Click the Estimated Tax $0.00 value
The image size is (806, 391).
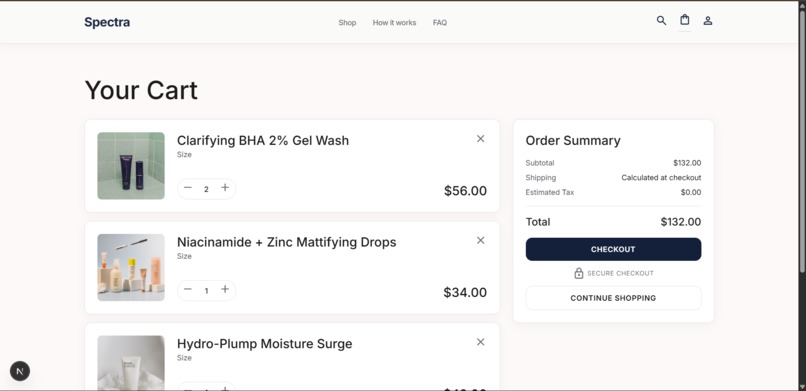[691, 192]
